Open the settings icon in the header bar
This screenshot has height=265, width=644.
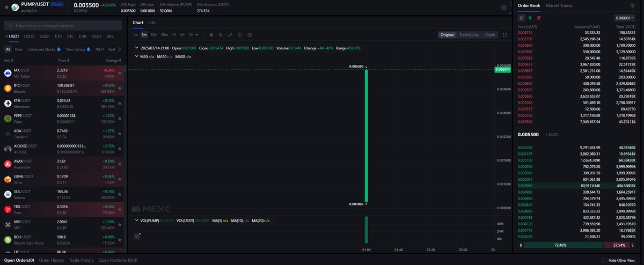pos(503,7)
